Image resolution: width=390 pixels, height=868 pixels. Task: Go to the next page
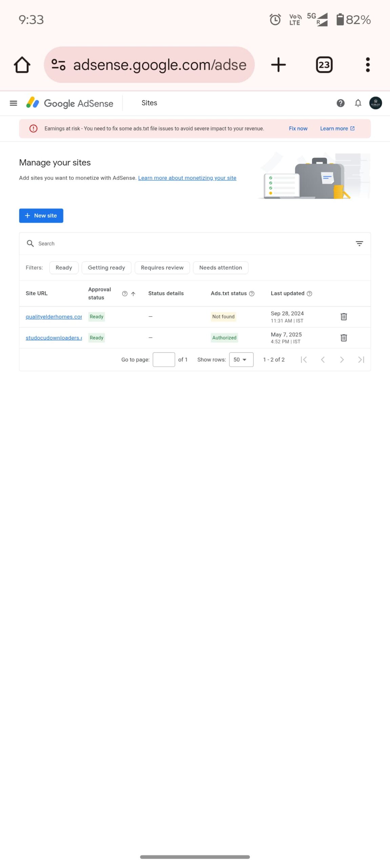coord(342,360)
